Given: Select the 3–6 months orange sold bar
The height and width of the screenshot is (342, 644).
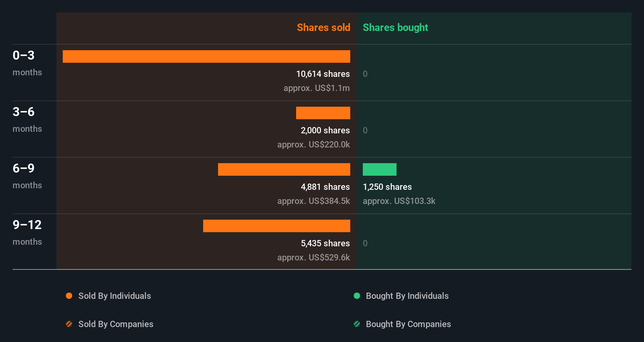Looking at the screenshot, I should click(x=323, y=113).
